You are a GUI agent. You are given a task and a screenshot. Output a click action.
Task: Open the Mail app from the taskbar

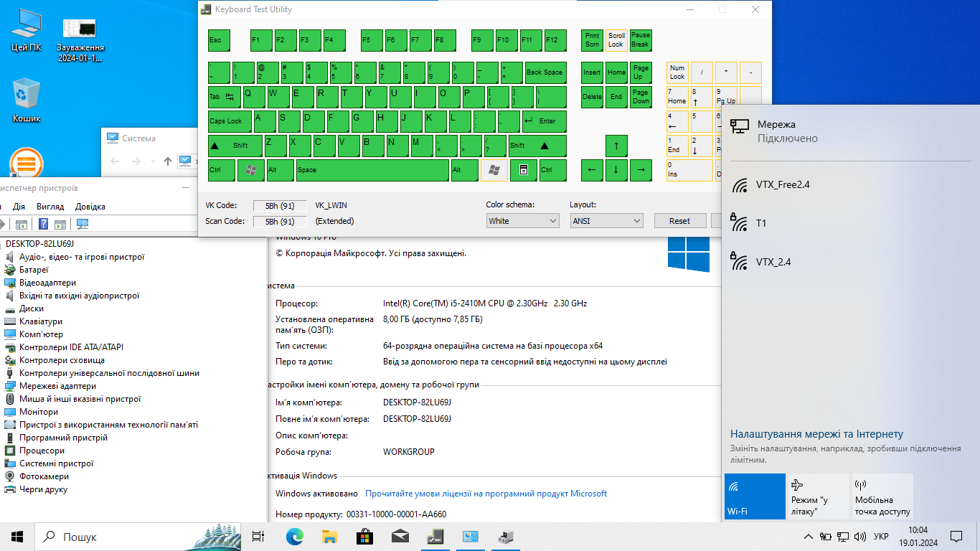click(x=400, y=537)
